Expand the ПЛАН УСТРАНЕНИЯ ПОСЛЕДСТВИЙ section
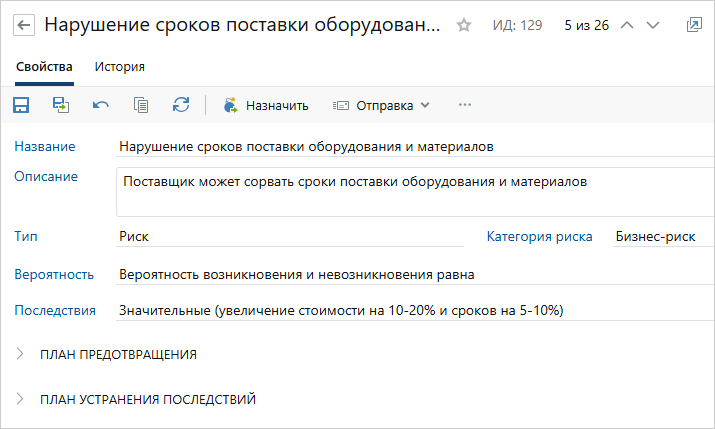This screenshot has height=429, width=715. [136, 399]
